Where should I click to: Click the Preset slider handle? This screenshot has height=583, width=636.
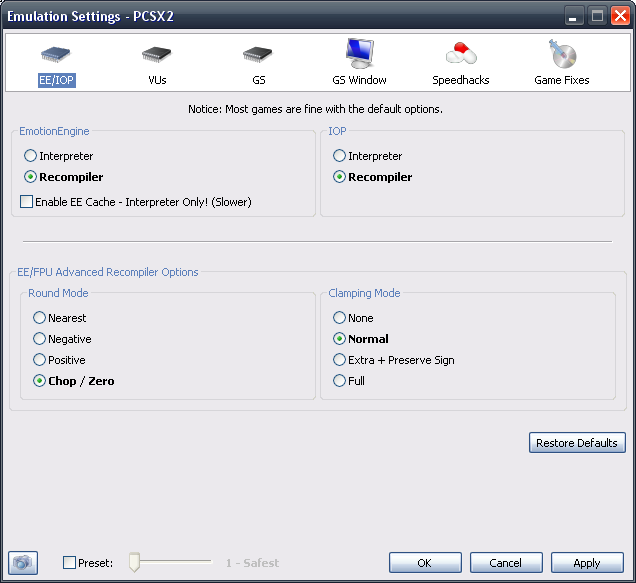tap(134, 562)
